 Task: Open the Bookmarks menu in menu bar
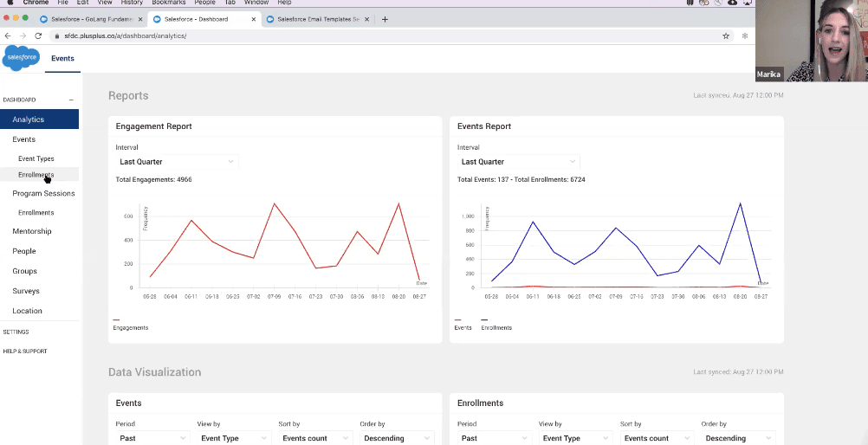(168, 3)
